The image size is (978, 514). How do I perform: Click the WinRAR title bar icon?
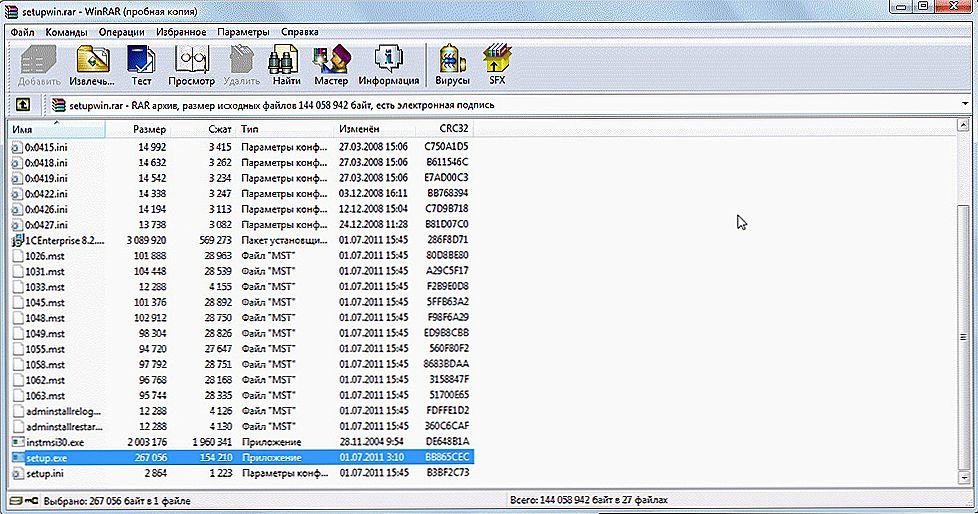11,11
